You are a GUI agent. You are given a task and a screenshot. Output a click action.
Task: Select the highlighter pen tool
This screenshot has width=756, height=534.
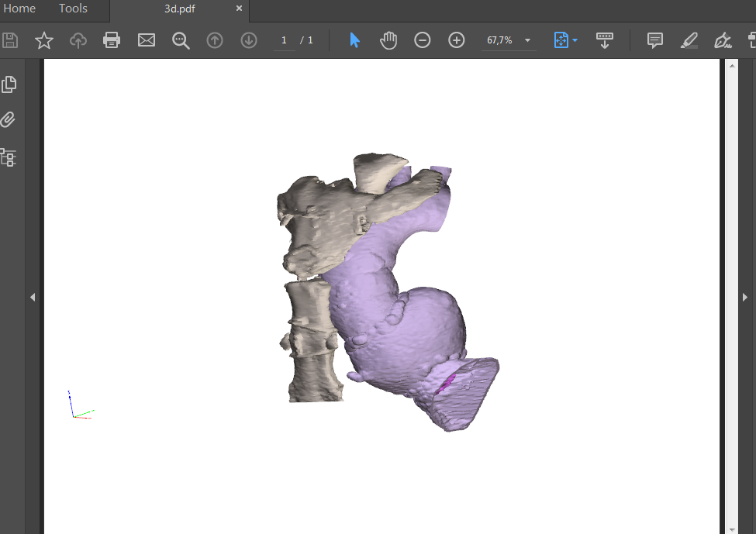(x=689, y=40)
